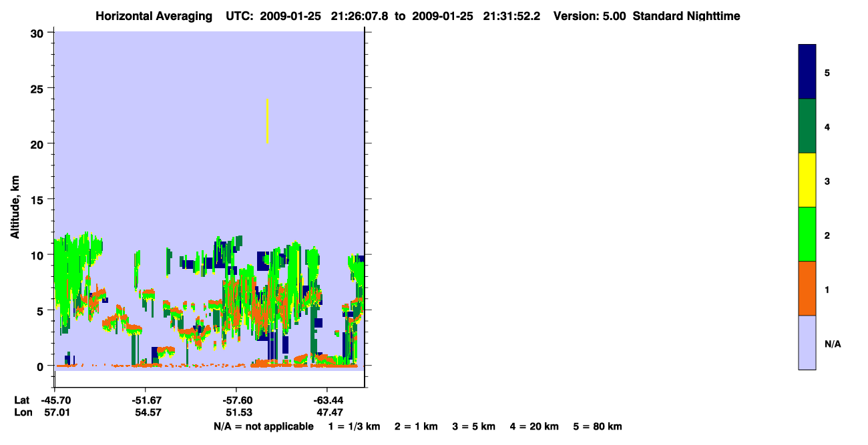
Task: Click the orange color bar segment labeled 1
Action: pyautogui.click(x=807, y=288)
